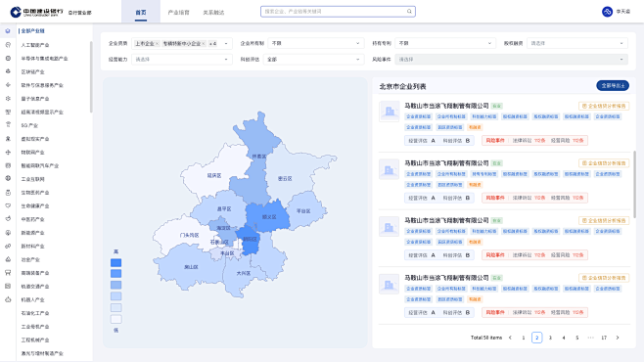Select 激光与增材制造产业 in the sidebar
This screenshot has width=644, height=362.
coord(42,353)
